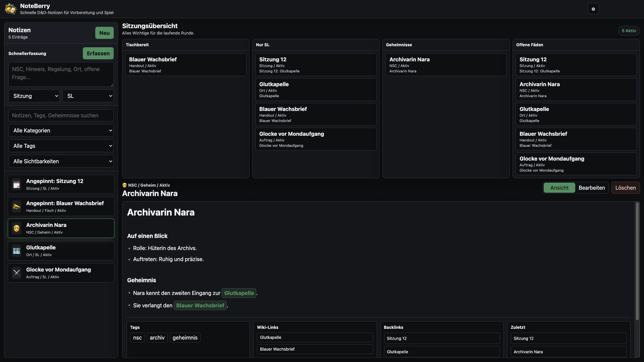Open Blauer Wachsbrief card in Offene Fäden
This screenshot has height=362, width=644.
pyautogui.click(x=576, y=139)
